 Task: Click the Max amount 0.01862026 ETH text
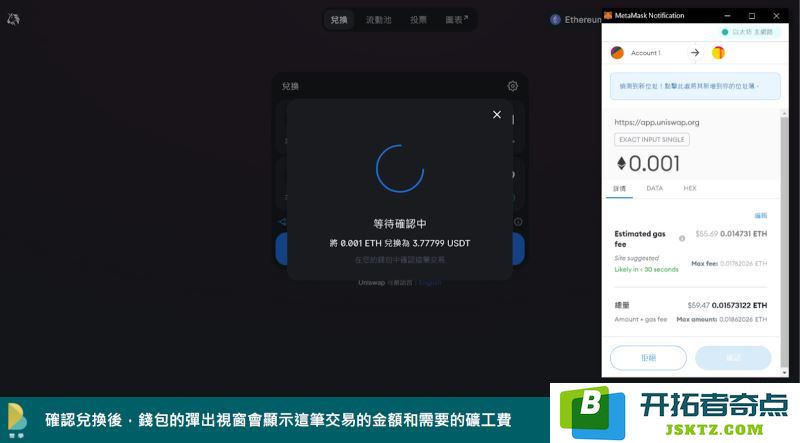(x=722, y=319)
